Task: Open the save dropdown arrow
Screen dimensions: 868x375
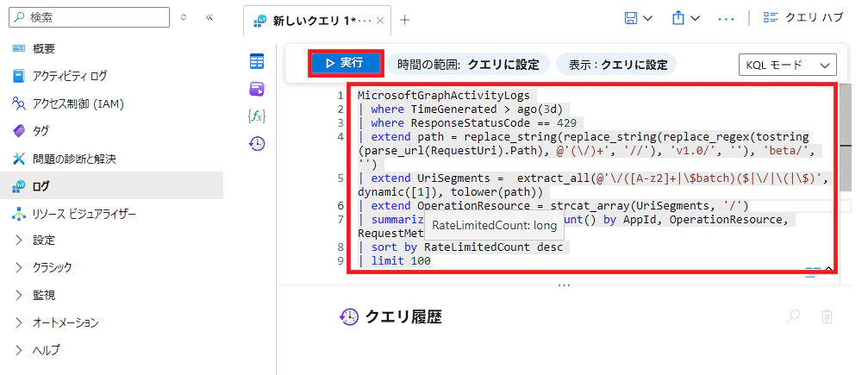Action: (x=647, y=18)
